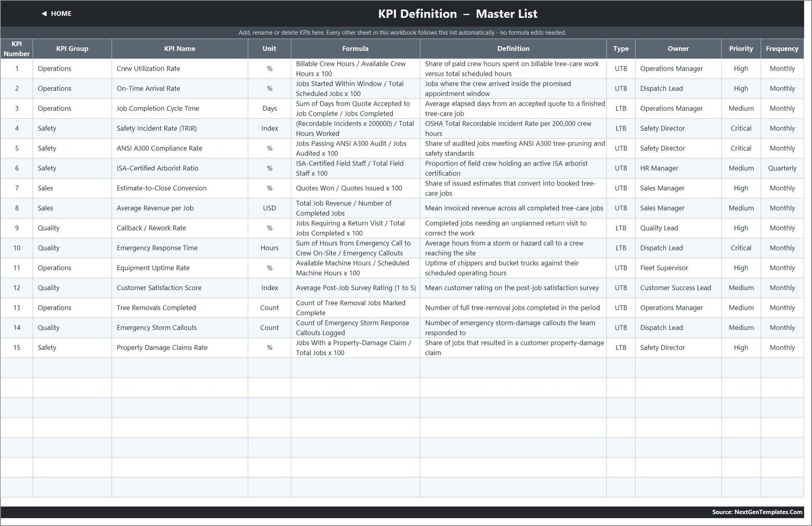The image size is (812, 526).
Task: Select the Type column header
Action: pos(621,49)
